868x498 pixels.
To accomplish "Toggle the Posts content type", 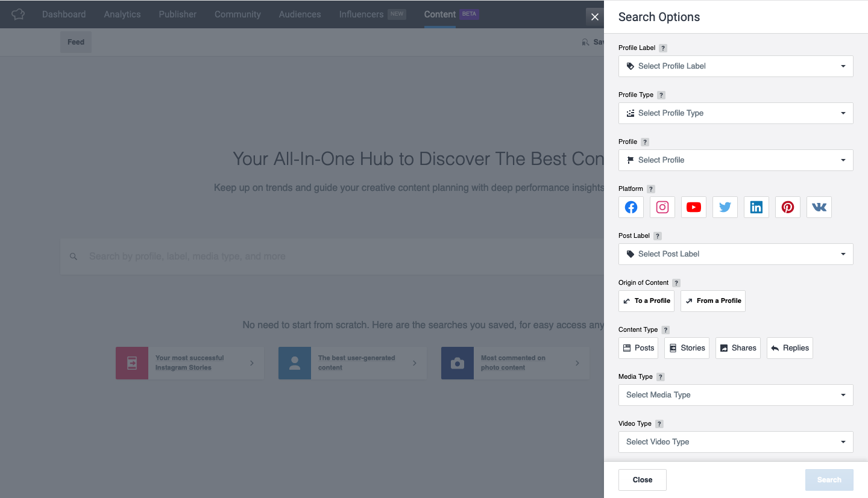I will click(638, 348).
